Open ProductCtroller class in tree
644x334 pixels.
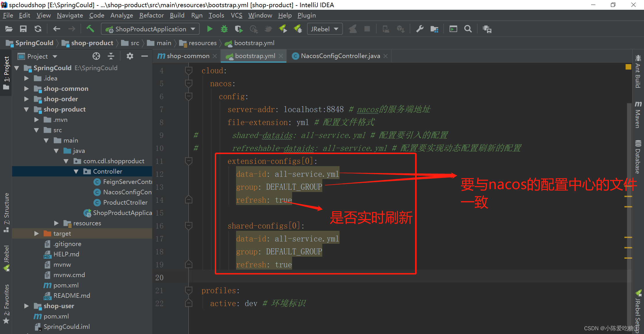[125, 202]
